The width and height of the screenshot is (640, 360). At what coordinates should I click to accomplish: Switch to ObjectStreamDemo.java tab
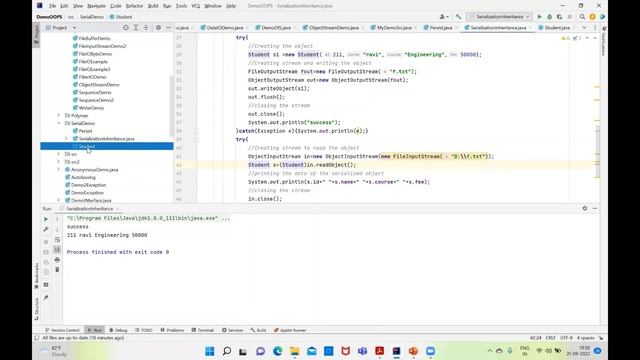pos(333,27)
